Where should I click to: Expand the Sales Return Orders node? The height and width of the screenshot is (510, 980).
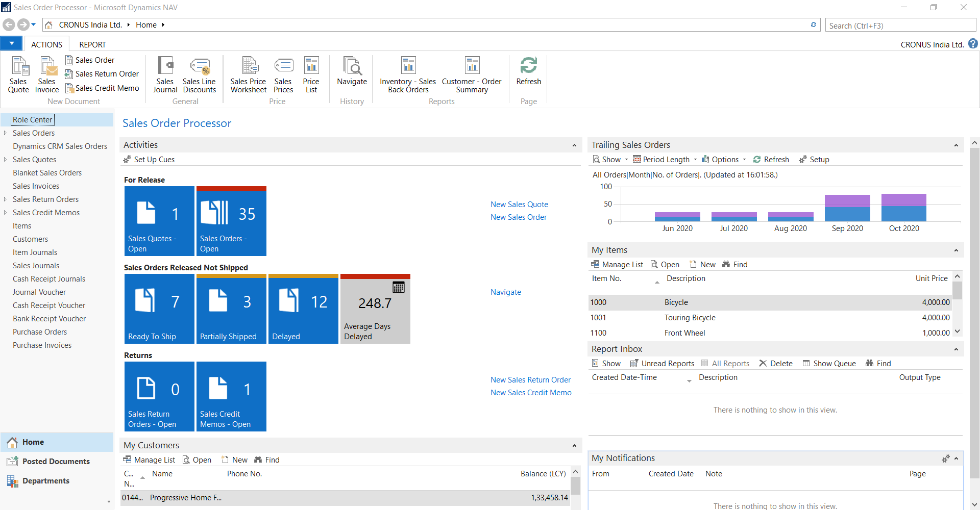tap(5, 199)
